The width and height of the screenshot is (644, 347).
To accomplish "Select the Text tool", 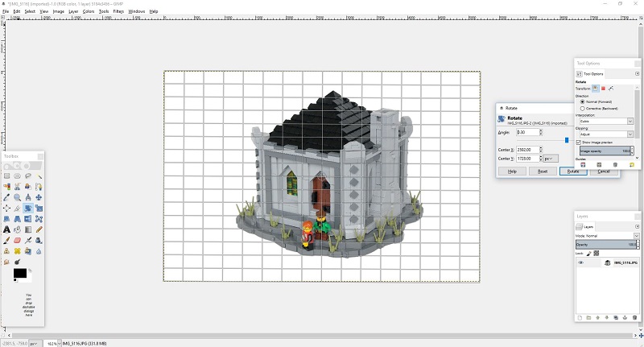I will [6, 229].
